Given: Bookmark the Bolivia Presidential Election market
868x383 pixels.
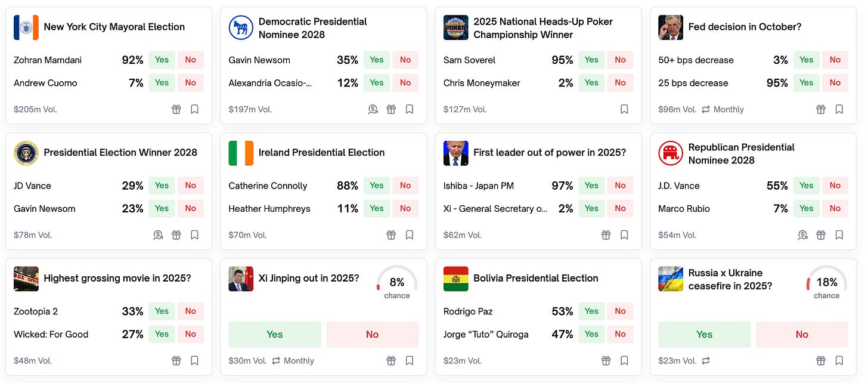Looking at the screenshot, I should [624, 360].
